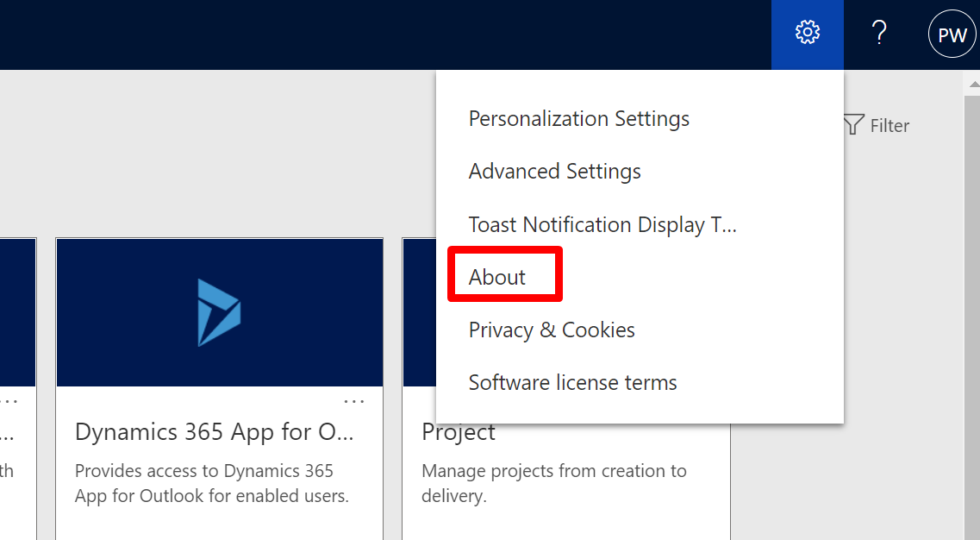The height and width of the screenshot is (540, 980).
Task: Click the scrollbar up arrow
Action: (972, 83)
